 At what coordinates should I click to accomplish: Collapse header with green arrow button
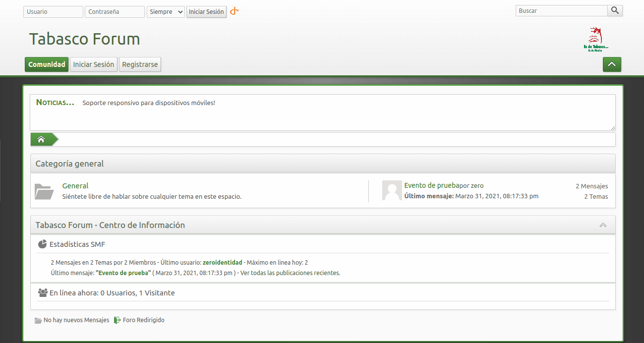pos(612,64)
